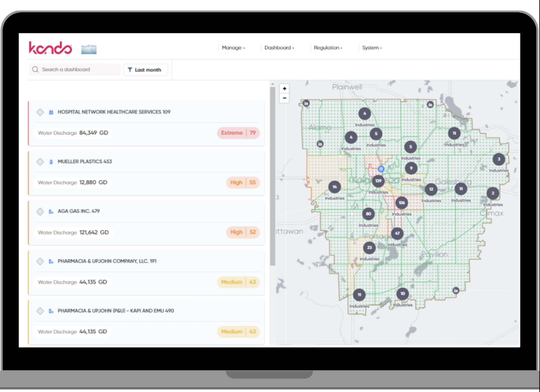The image size is (540, 392).
Task: Click the 14 industries cluster marker
Action: 334,187
